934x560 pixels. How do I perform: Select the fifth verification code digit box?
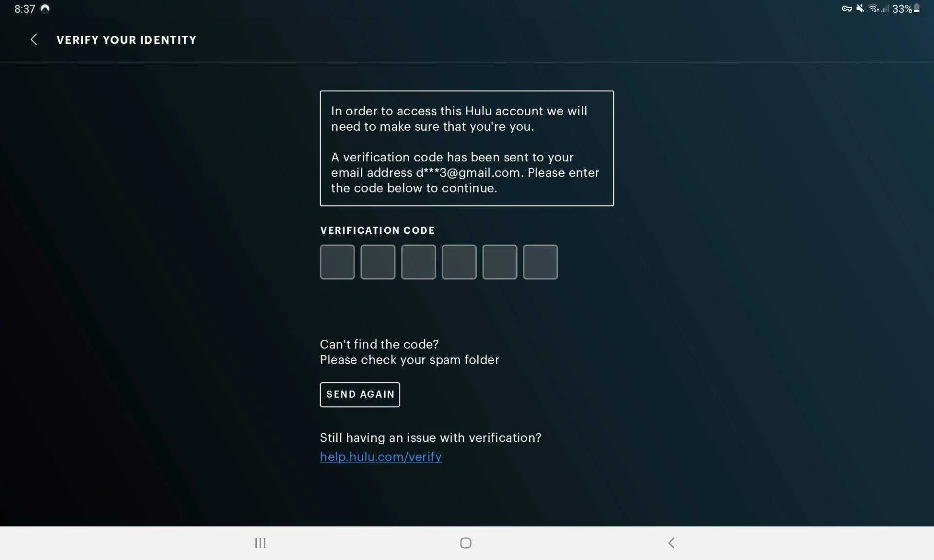pos(500,262)
